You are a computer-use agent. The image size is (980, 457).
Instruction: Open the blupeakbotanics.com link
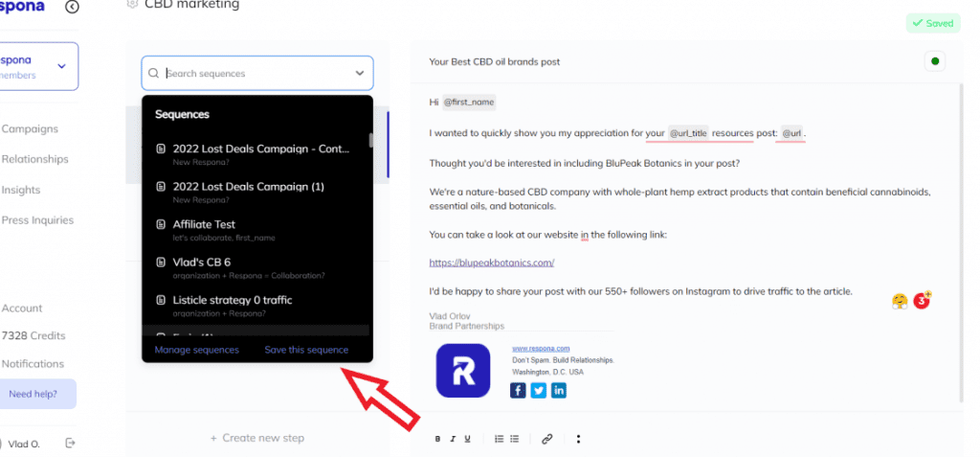(x=492, y=263)
